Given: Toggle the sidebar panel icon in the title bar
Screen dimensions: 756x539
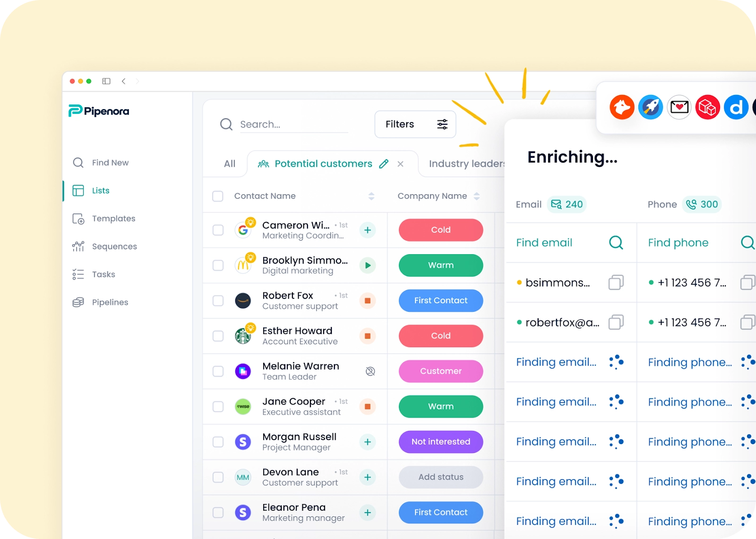Looking at the screenshot, I should [x=106, y=81].
